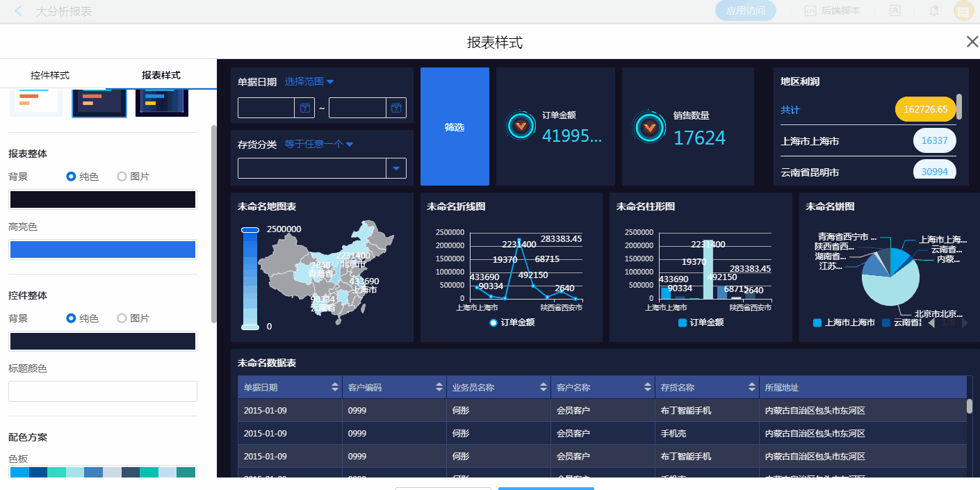Click the start date calendar icon

coord(304,108)
